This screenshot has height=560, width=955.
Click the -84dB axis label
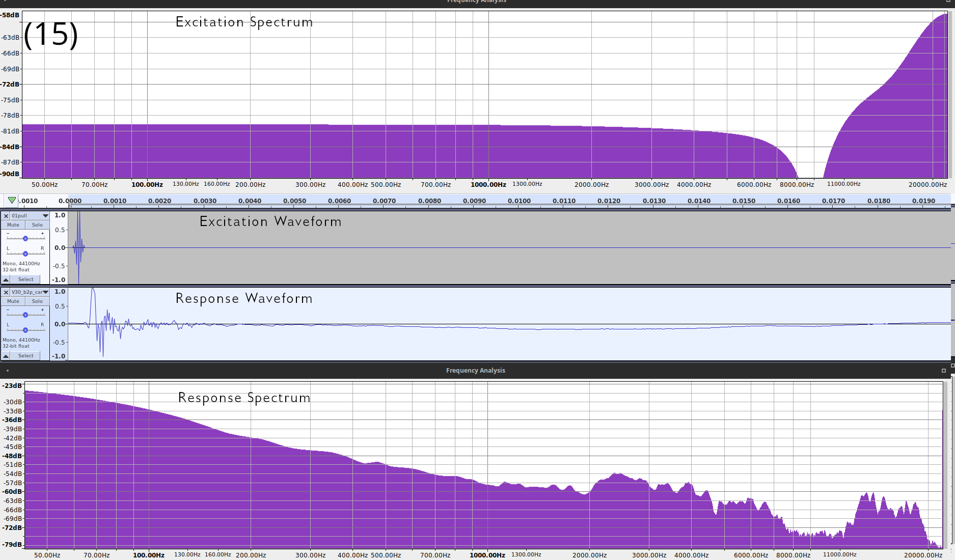(10, 147)
